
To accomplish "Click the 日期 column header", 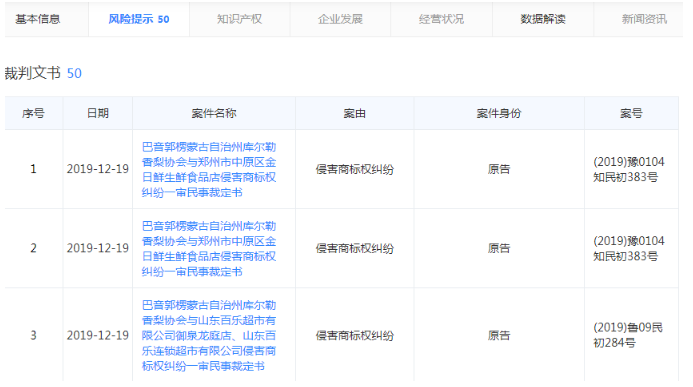I will point(98,114).
